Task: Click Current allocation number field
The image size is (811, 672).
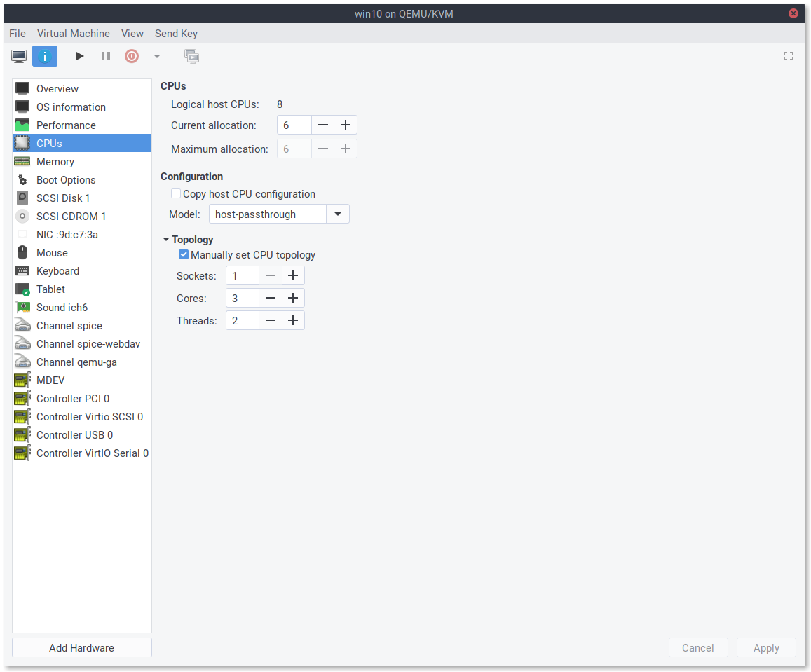Action: coord(294,125)
